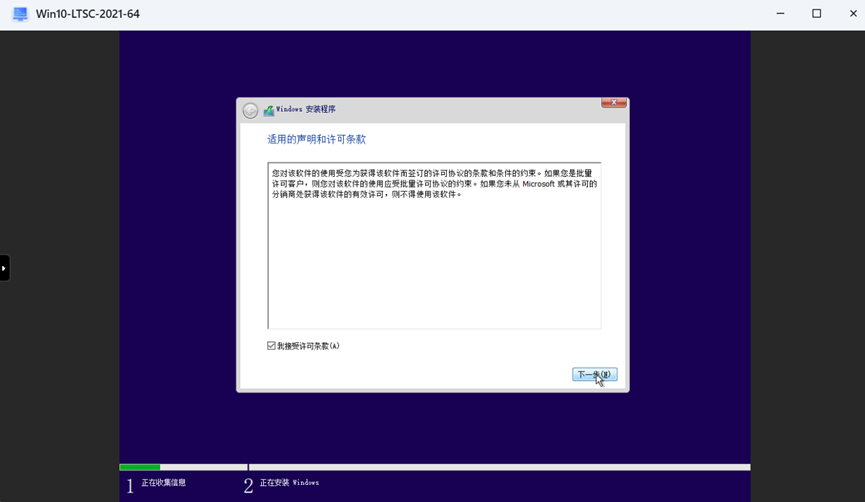Close the Windows setup dialog
Image resolution: width=865 pixels, height=502 pixels.
[613, 103]
